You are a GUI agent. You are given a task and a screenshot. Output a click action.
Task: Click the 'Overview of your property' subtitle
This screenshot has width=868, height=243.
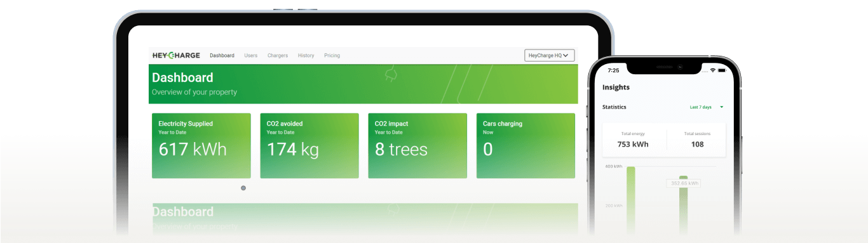(194, 92)
